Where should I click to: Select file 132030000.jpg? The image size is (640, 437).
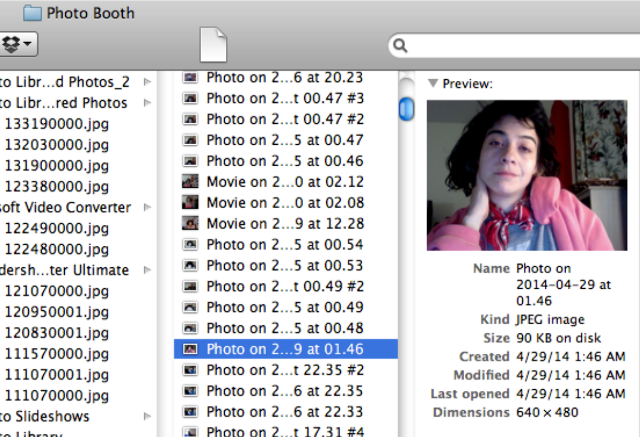pos(56,144)
